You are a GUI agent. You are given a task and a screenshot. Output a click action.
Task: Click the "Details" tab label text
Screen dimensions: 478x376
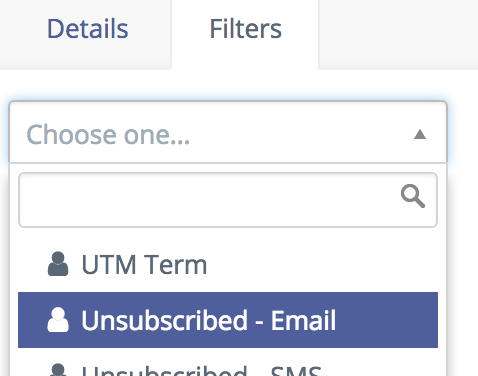[x=88, y=29]
